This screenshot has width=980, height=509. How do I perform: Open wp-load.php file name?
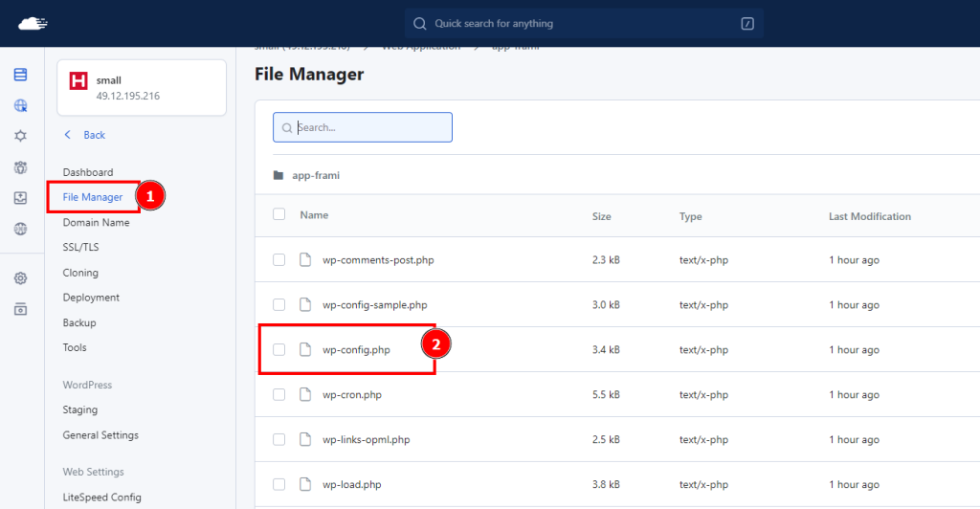point(352,485)
